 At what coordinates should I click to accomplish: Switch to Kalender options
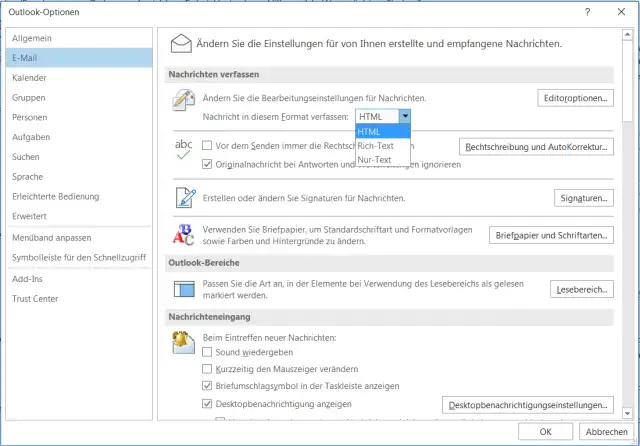pyautogui.click(x=79, y=78)
